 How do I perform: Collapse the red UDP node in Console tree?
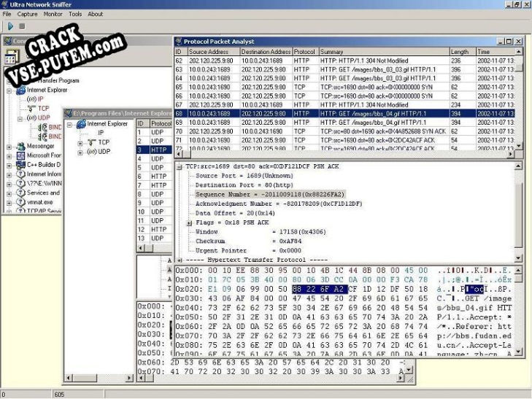[x=20, y=119]
